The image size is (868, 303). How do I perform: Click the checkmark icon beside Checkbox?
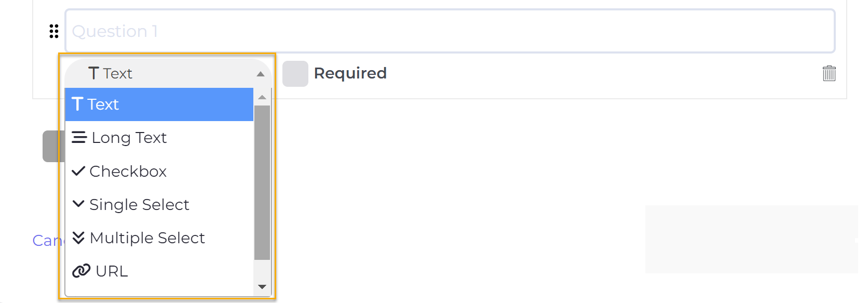[x=78, y=171]
